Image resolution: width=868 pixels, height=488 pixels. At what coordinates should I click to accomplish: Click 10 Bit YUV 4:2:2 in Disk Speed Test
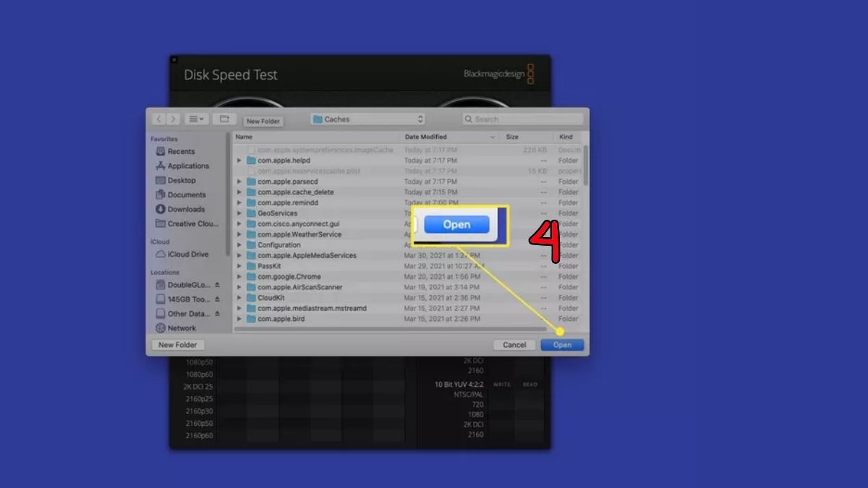459,385
